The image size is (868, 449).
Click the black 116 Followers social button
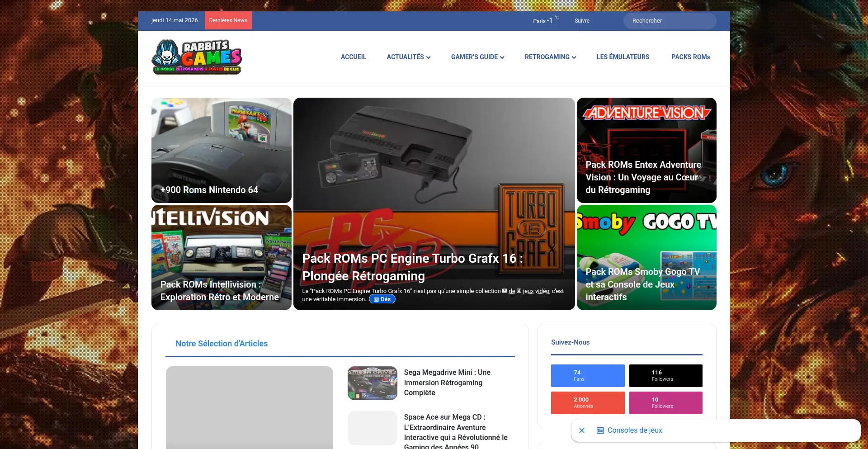(666, 376)
